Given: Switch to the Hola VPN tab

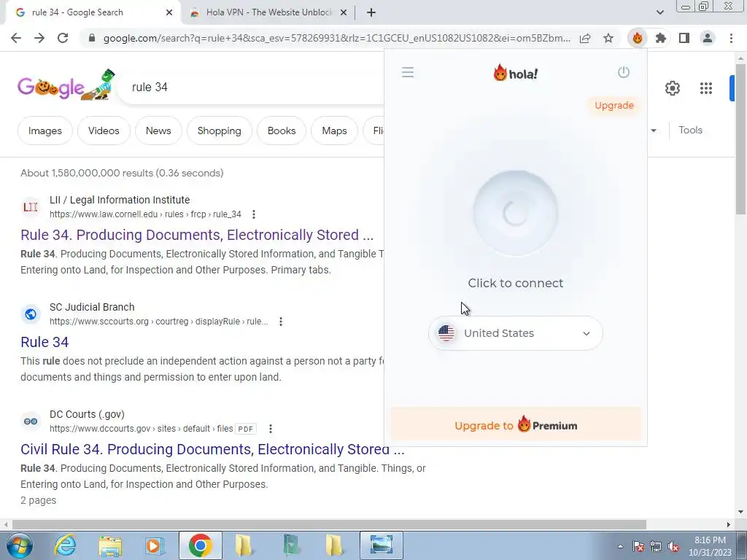Looking at the screenshot, I should point(268,12).
